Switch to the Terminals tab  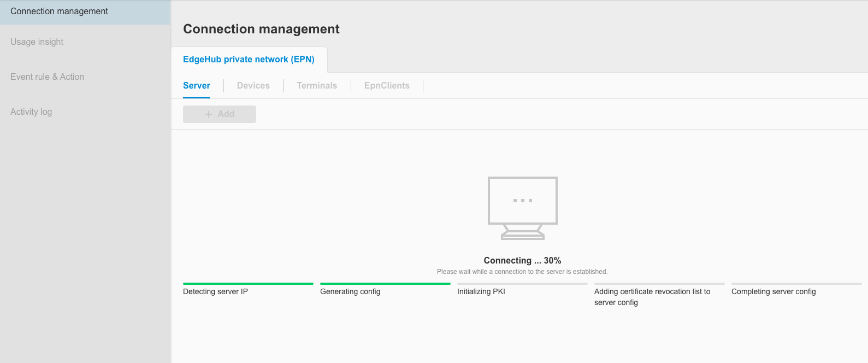point(317,85)
